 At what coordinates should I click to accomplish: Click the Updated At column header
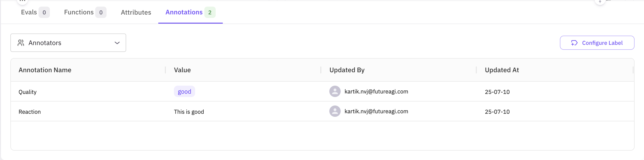coord(502,70)
